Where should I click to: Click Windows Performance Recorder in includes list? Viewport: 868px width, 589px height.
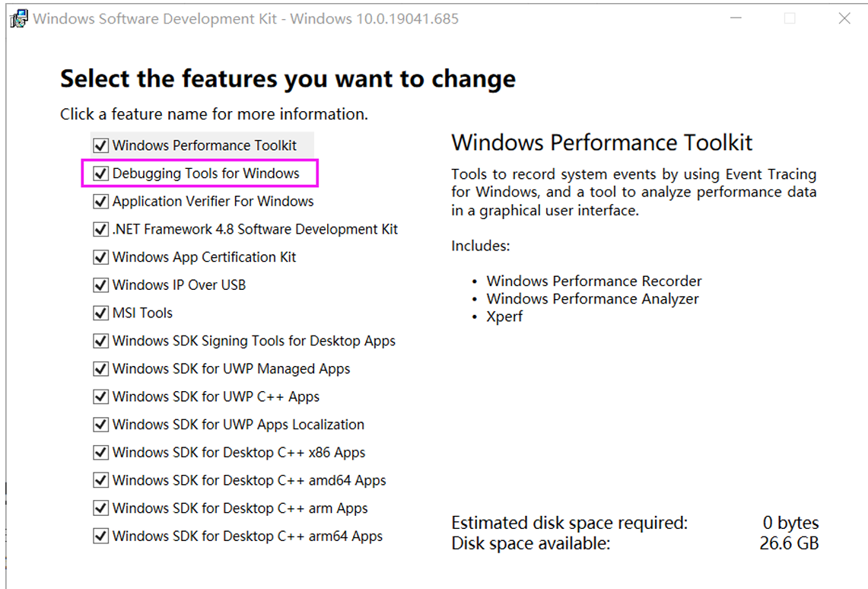pos(594,282)
